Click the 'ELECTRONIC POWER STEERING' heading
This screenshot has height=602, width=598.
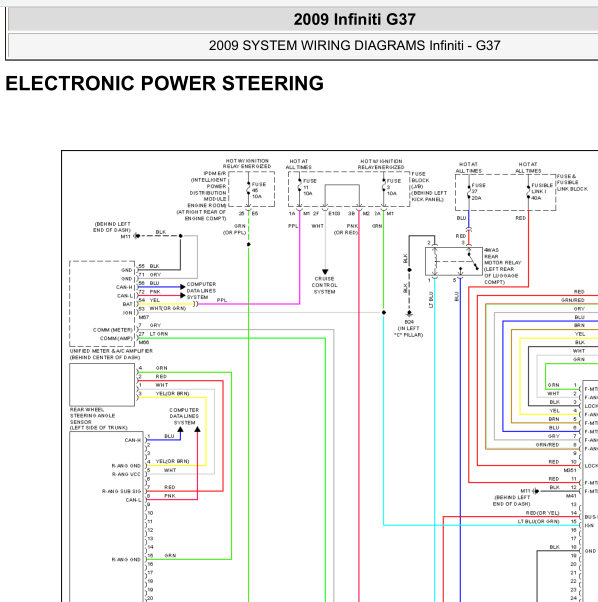click(164, 83)
